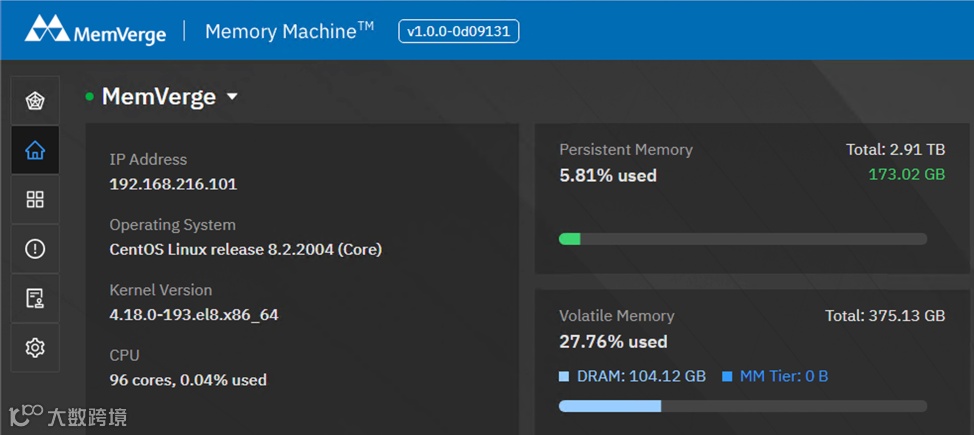
Task: Click the Volatile Memory usage progress bar
Action: pos(743,406)
